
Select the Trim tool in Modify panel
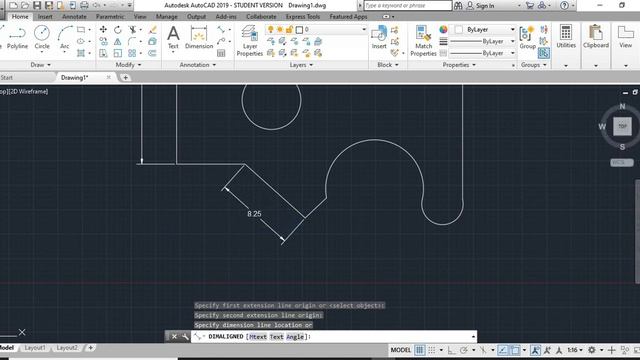[132, 29]
